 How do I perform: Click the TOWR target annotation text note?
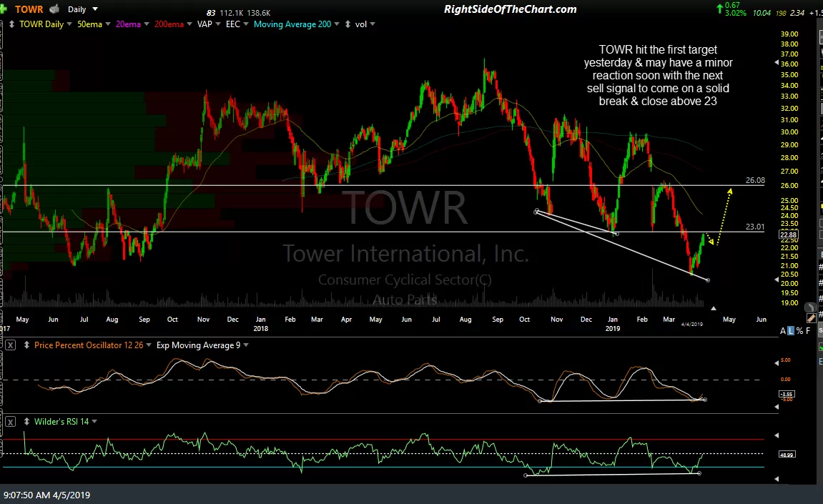pos(659,76)
